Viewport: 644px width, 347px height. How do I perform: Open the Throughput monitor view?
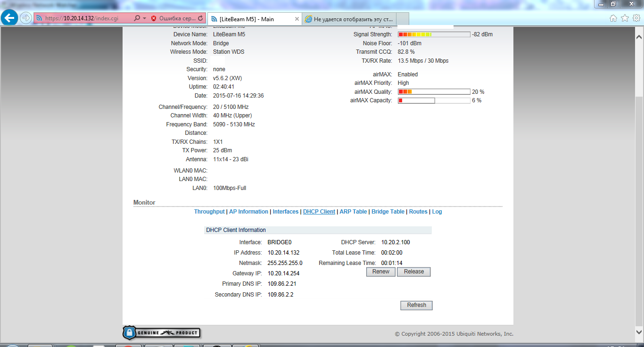pos(209,211)
